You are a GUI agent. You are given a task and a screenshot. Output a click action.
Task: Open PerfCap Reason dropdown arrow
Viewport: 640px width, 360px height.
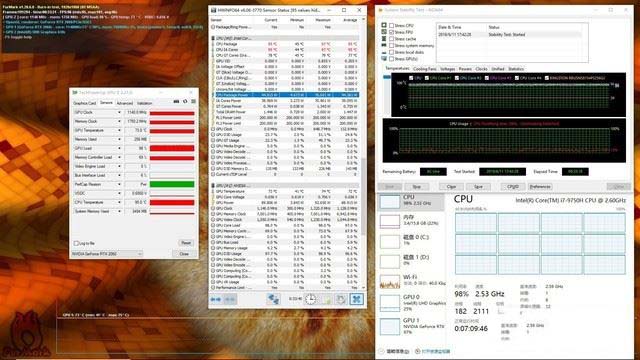(120, 184)
